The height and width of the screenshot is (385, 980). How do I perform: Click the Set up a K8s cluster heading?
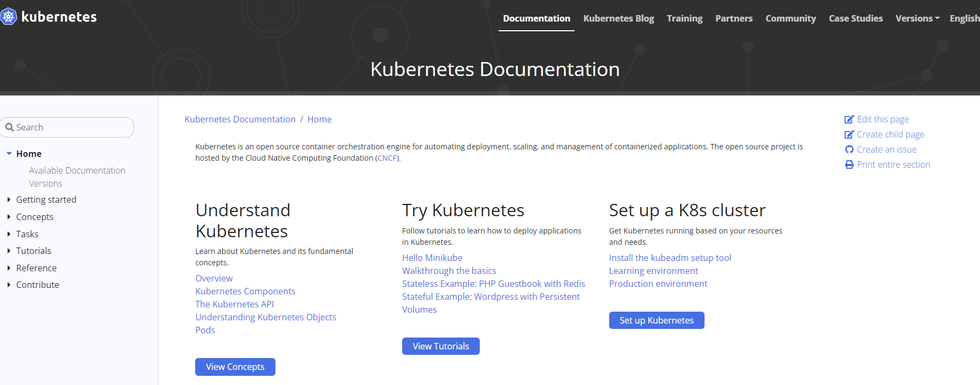[687, 210]
